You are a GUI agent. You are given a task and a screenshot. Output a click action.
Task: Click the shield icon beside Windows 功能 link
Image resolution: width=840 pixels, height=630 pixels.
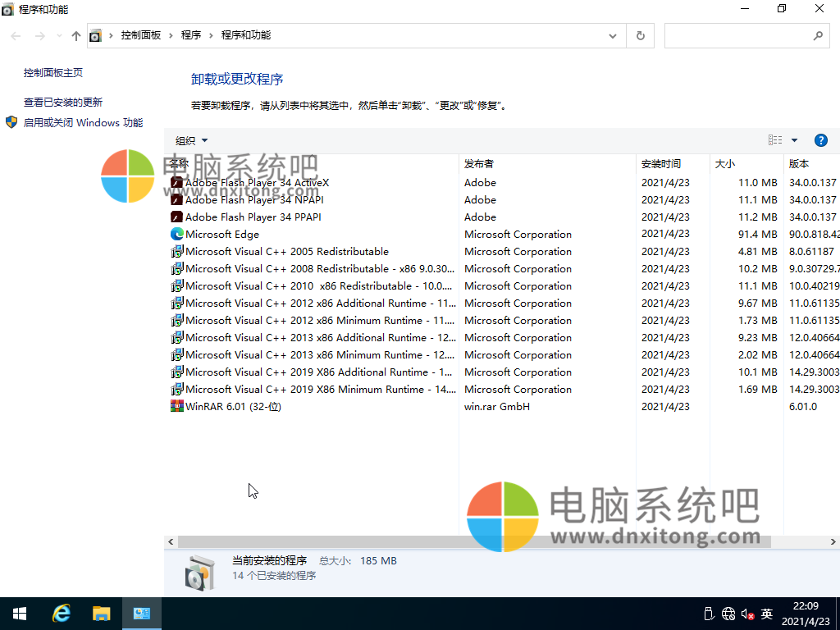coord(11,123)
